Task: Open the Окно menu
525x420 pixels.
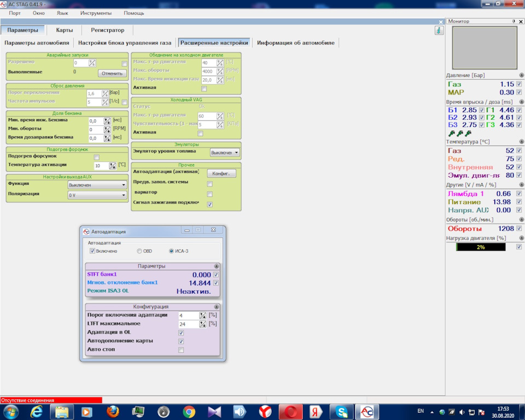Action: click(38, 13)
